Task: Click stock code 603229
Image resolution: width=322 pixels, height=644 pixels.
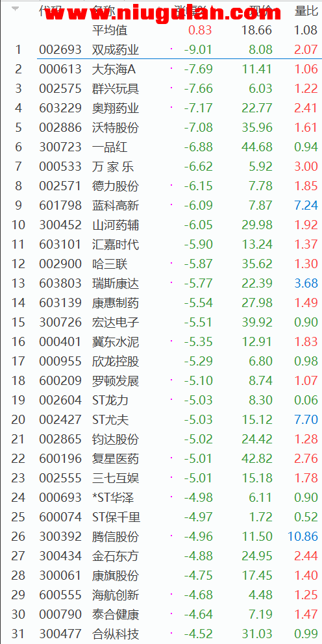Action: (x=60, y=108)
